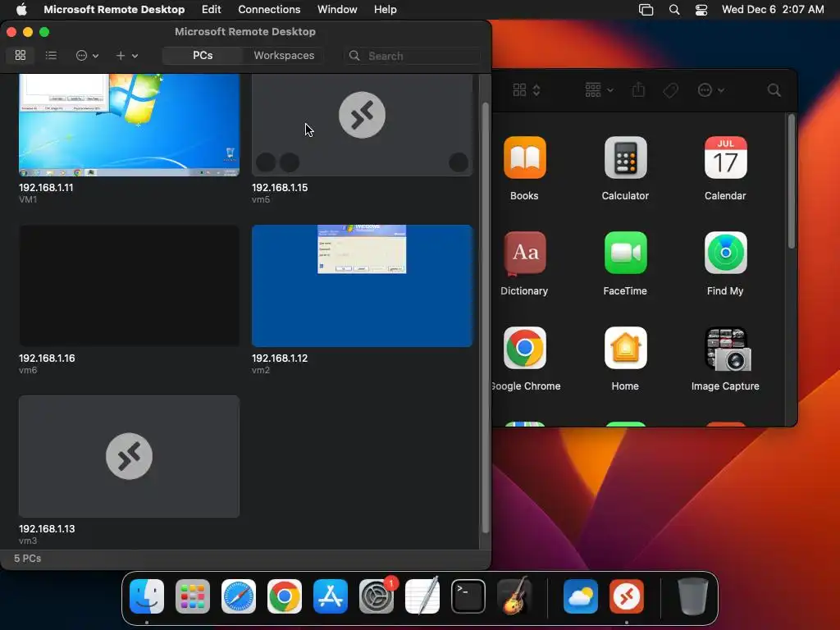This screenshot has width=840, height=630.
Task: Click the date and time in menu bar
Action: 773,9
